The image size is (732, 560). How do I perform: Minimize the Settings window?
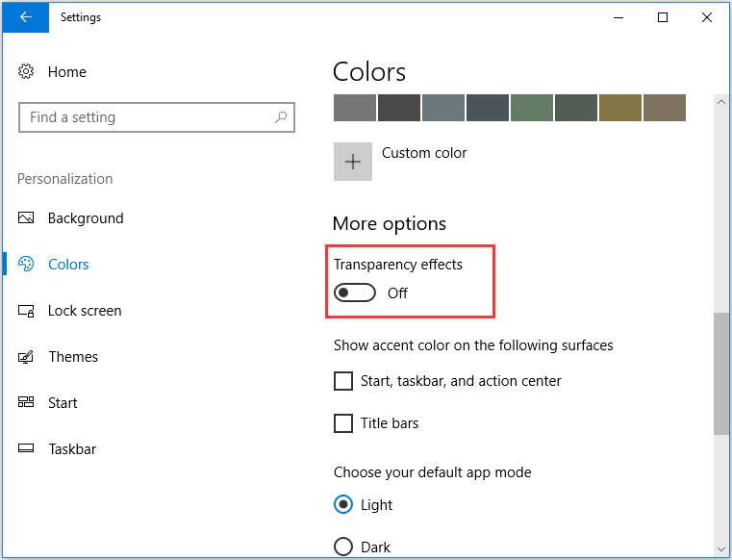618,17
